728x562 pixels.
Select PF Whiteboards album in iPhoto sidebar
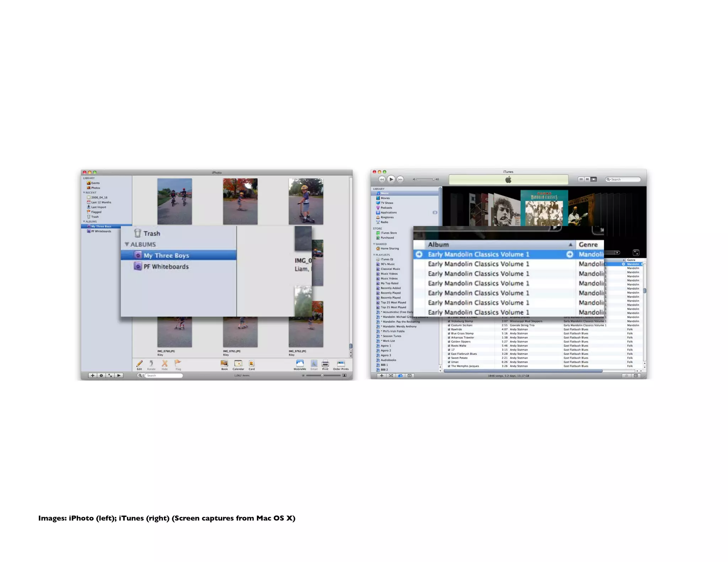point(99,231)
